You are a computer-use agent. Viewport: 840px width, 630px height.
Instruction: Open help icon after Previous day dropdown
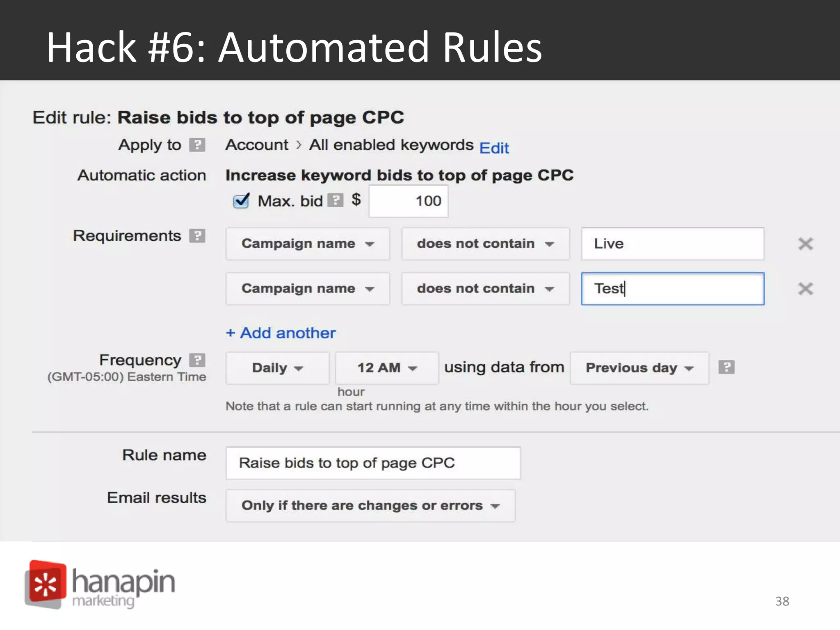pos(726,367)
